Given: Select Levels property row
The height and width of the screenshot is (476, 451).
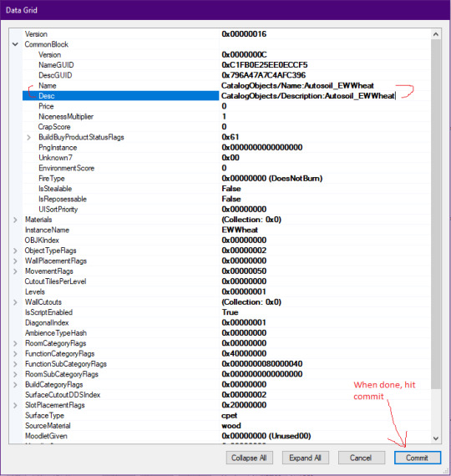Looking at the screenshot, I should point(226,292).
